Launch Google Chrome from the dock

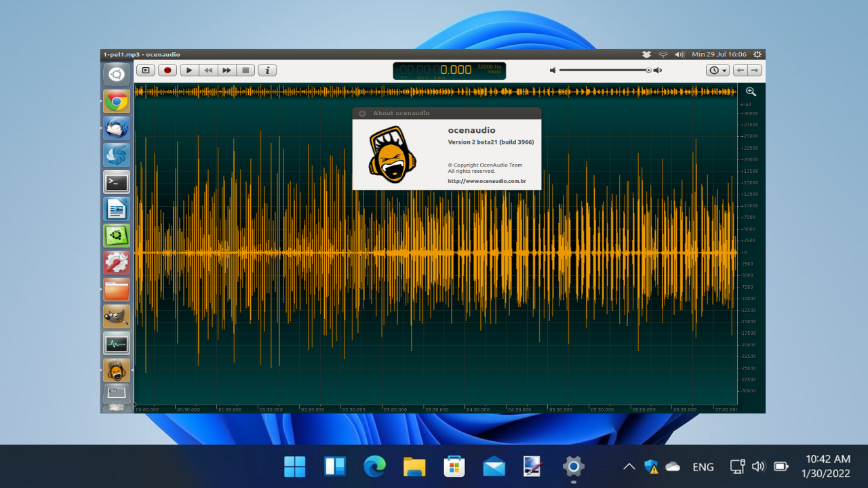pos(117,102)
